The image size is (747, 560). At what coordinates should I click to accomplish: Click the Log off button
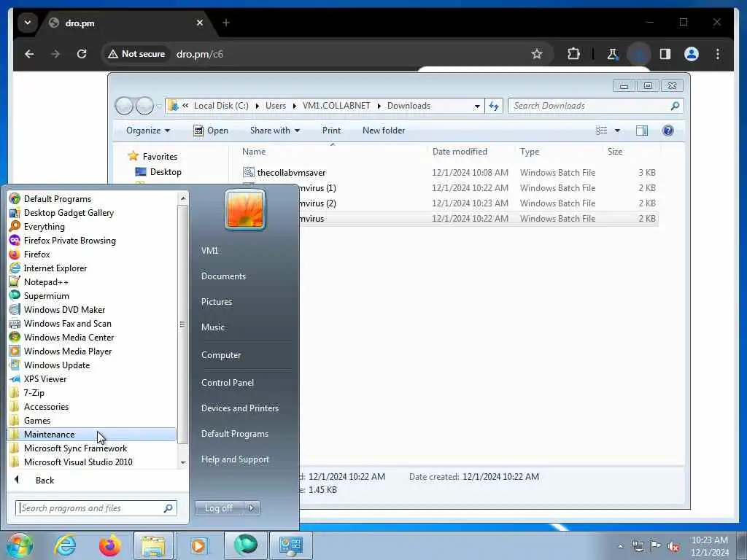pos(219,508)
